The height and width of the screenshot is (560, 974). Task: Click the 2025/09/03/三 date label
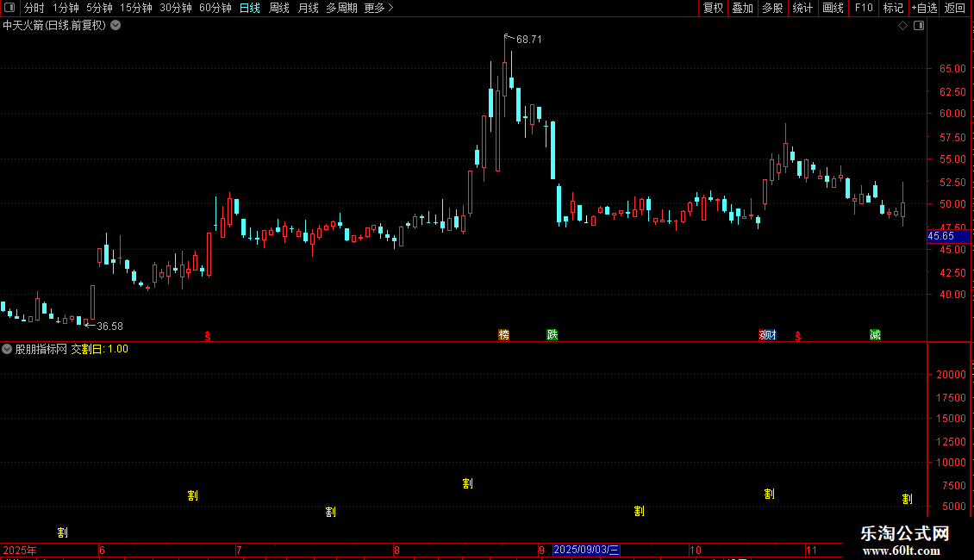[x=586, y=550]
